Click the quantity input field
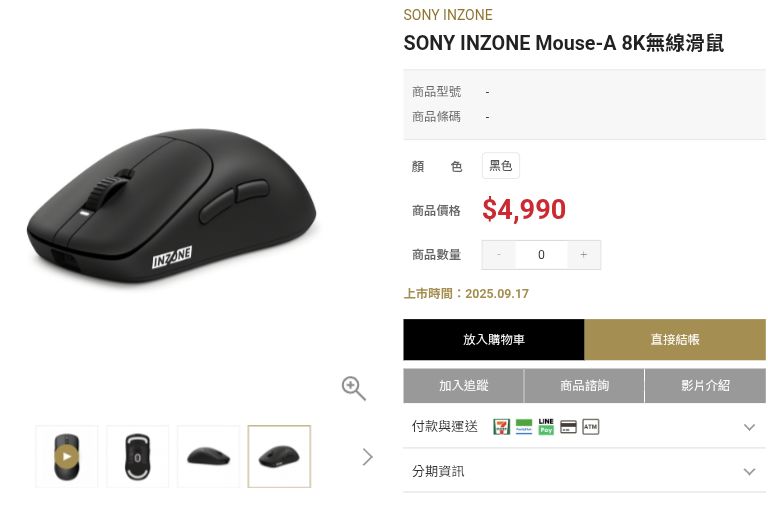This screenshot has width=768, height=505. click(541, 255)
